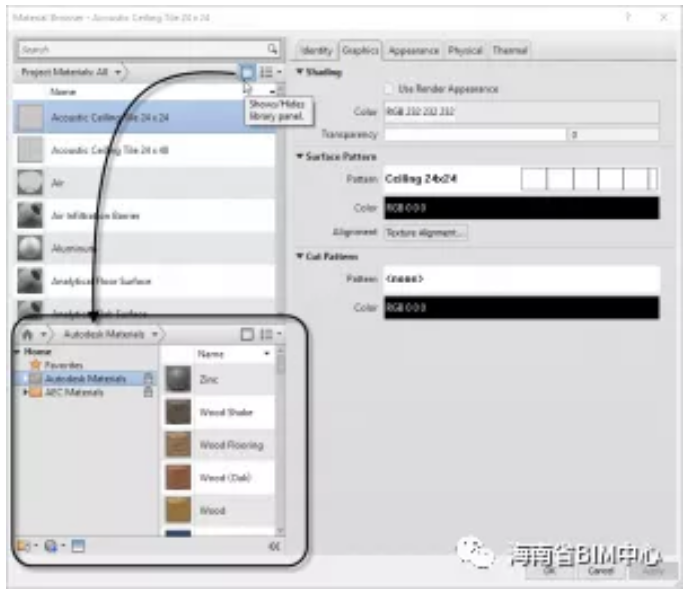Select the Zinc material thumbnail
Screen dimensions: 690x595
pyautogui.click(x=178, y=379)
